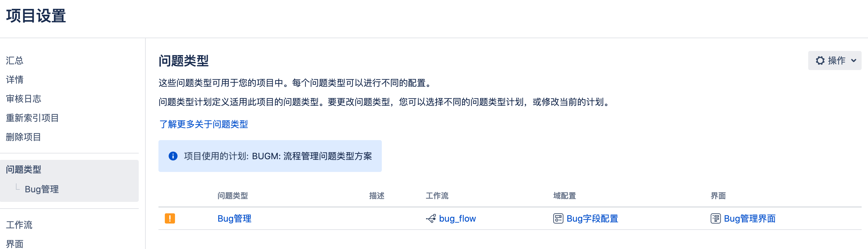The image size is (868, 249).
Task: Open the bug_flow workflow link
Action: pos(457,219)
